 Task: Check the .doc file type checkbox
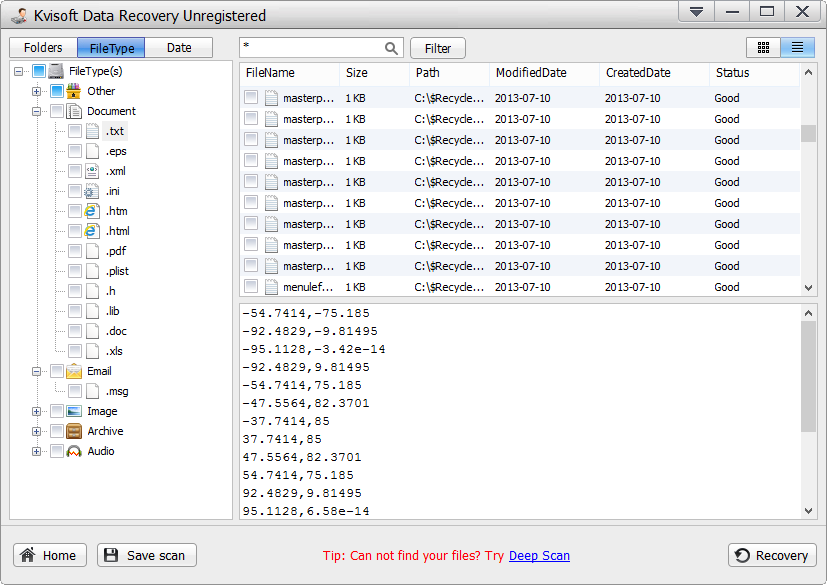coord(75,331)
